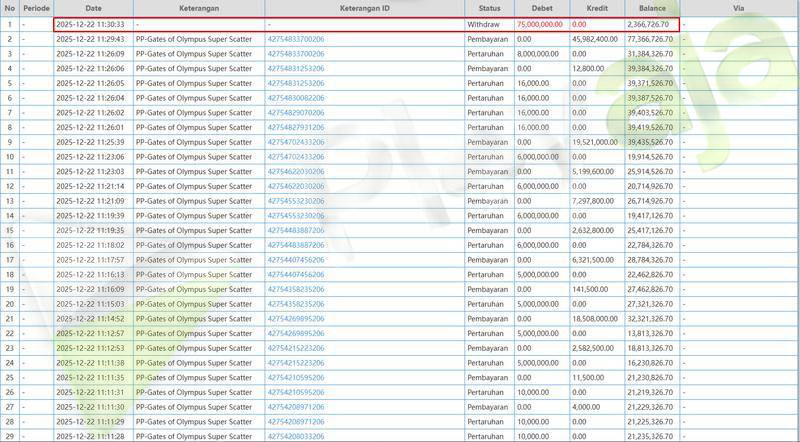Click the Periode column header

click(36, 8)
